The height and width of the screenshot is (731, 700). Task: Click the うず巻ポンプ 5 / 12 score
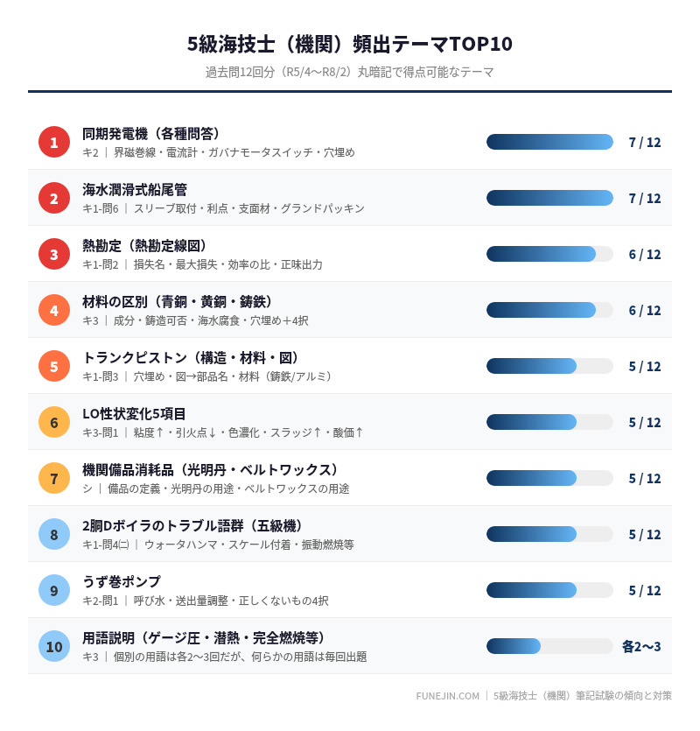[644, 590]
